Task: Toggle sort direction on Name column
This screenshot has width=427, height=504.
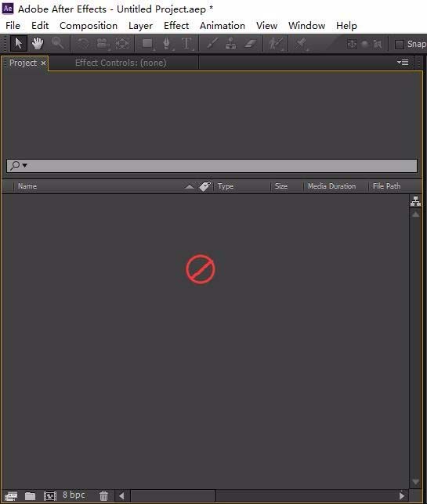Action: pyautogui.click(x=190, y=186)
